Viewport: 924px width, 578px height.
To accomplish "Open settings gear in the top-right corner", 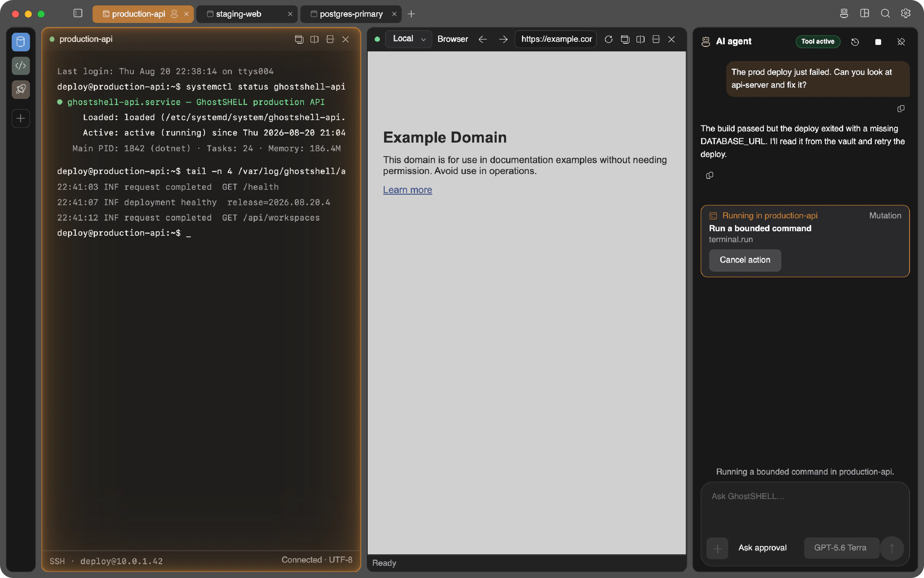I will 906,14.
